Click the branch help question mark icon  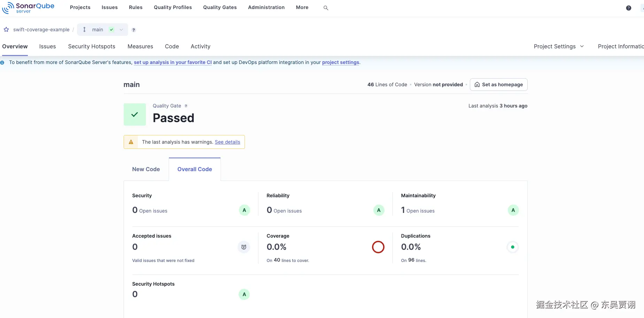pyautogui.click(x=134, y=30)
